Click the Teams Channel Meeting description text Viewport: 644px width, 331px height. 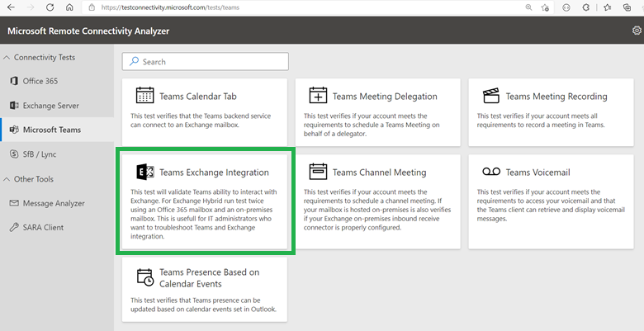[x=377, y=210]
